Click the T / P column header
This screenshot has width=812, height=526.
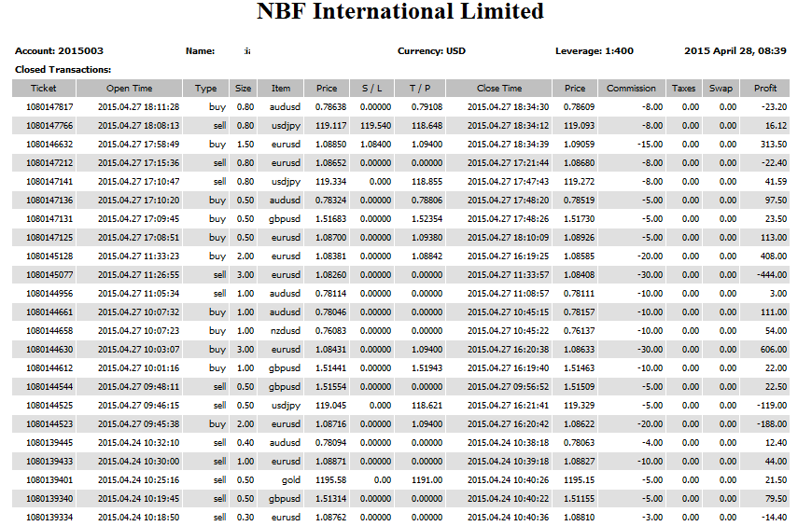click(419, 88)
